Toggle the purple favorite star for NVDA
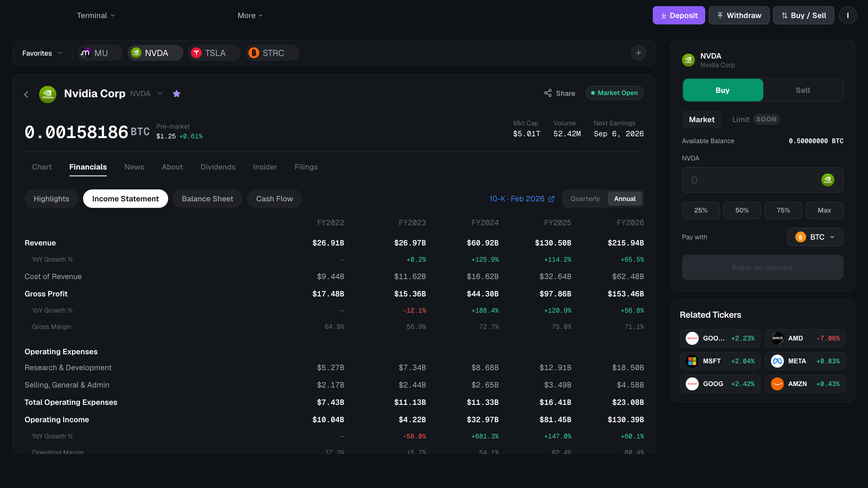The height and width of the screenshot is (488, 868). tap(176, 94)
